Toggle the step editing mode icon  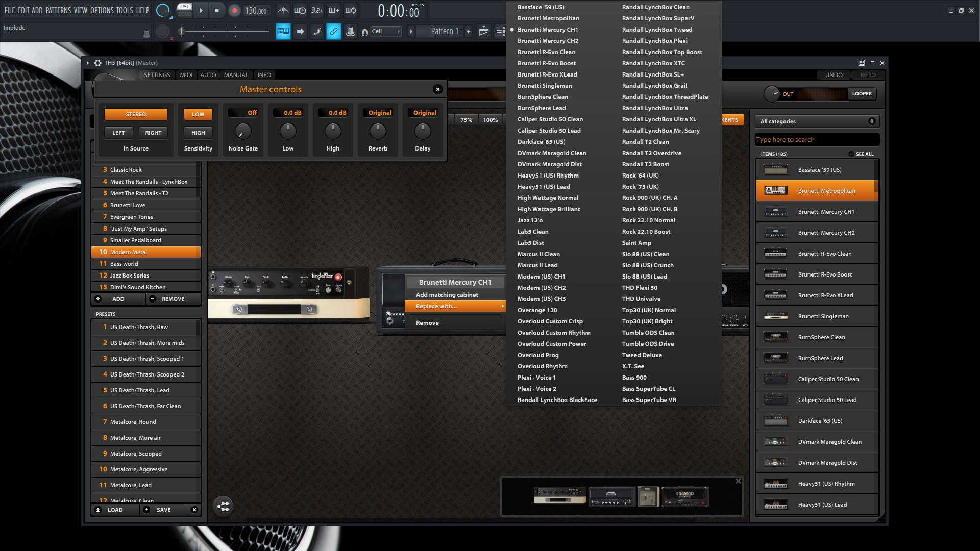pos(317,32)
